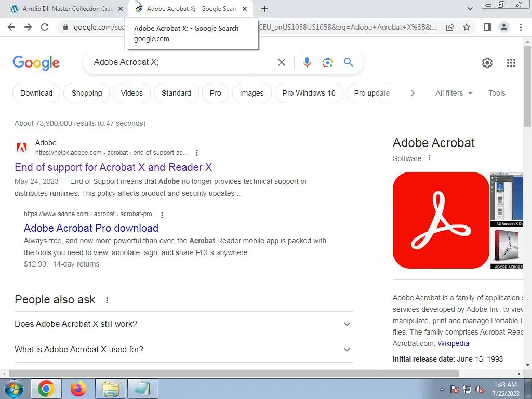Open the boxed Acrobat product thumbnail
532x399 pixels.
(x=507, y=249)
